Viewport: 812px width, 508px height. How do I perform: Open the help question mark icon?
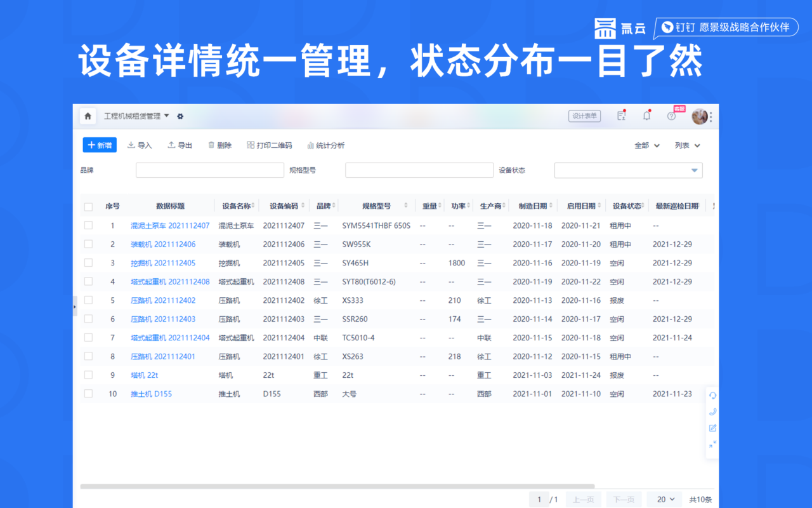[x=671, y=116]
